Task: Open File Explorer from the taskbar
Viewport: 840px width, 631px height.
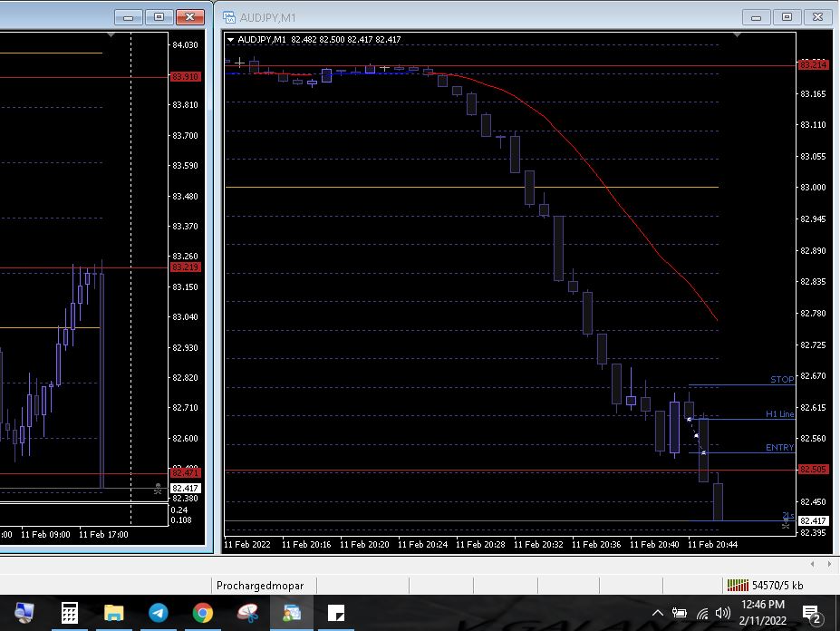Action: [113, 613]
